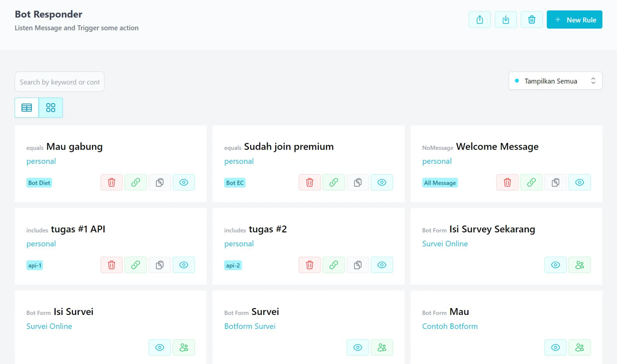Click the assign/people icon on Isi Survey Sekarang

pyautogui.click(x=580, y=265)
